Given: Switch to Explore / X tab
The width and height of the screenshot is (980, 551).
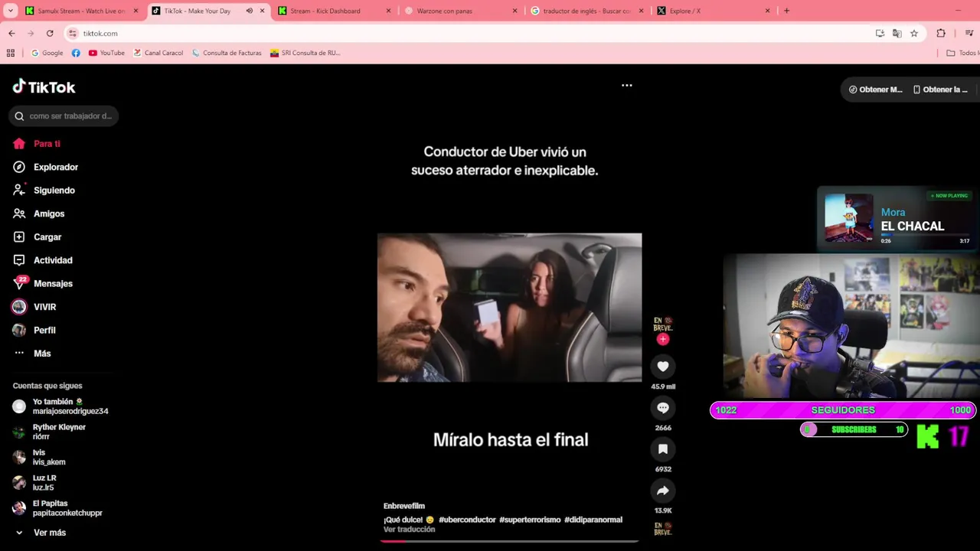Looking at the screenshot, I should (x=713, y=11).
